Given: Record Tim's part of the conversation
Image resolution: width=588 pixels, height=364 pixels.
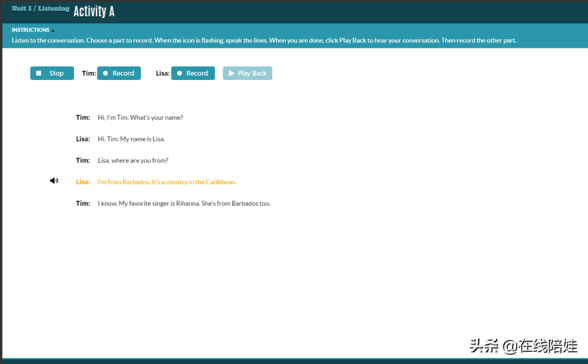Looking at the screenshot, I should [119, 73].
